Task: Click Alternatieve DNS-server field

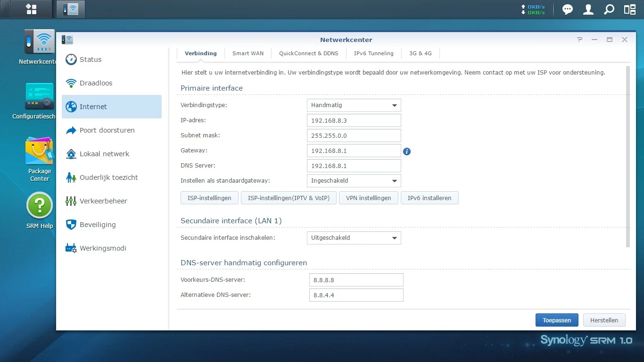Action: coord(356,295)
